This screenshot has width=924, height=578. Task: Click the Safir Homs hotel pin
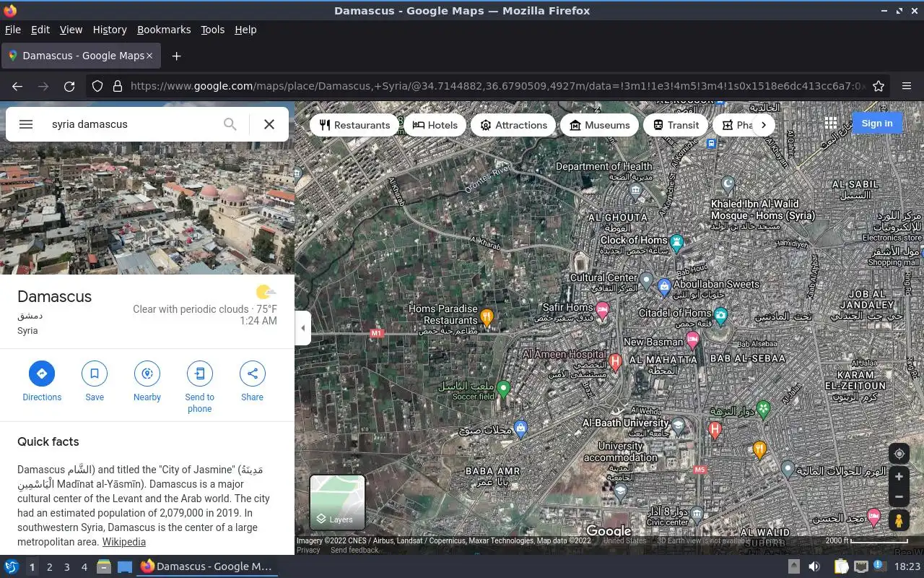pyautogui.click(x=602, y=311)
